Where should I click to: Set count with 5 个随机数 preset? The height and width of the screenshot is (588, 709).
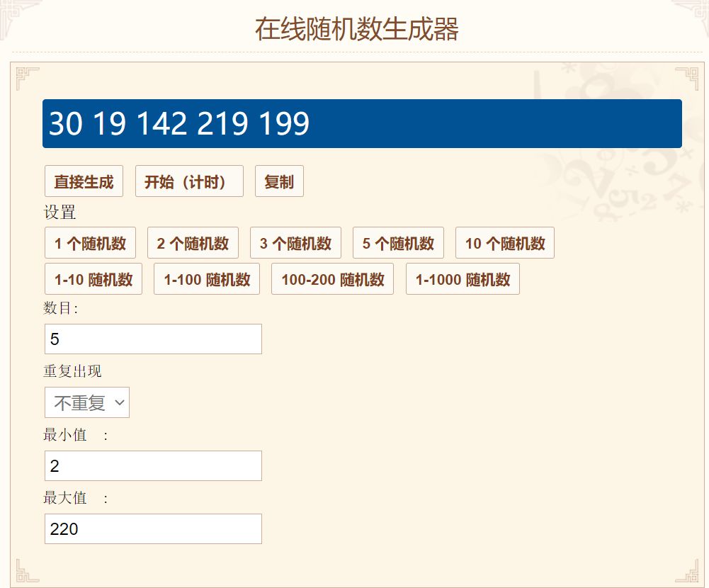[398, 243]
